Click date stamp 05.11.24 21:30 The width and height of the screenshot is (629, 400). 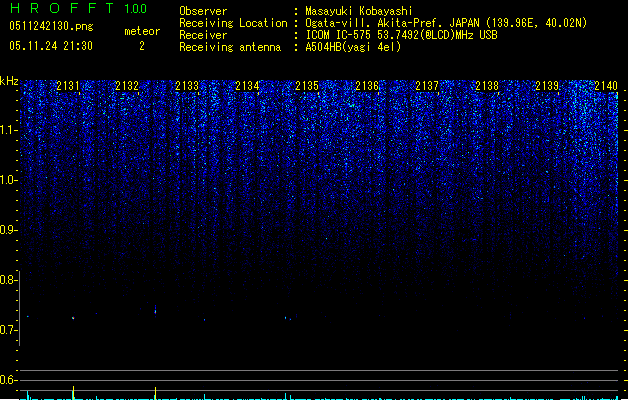point(51,46)
